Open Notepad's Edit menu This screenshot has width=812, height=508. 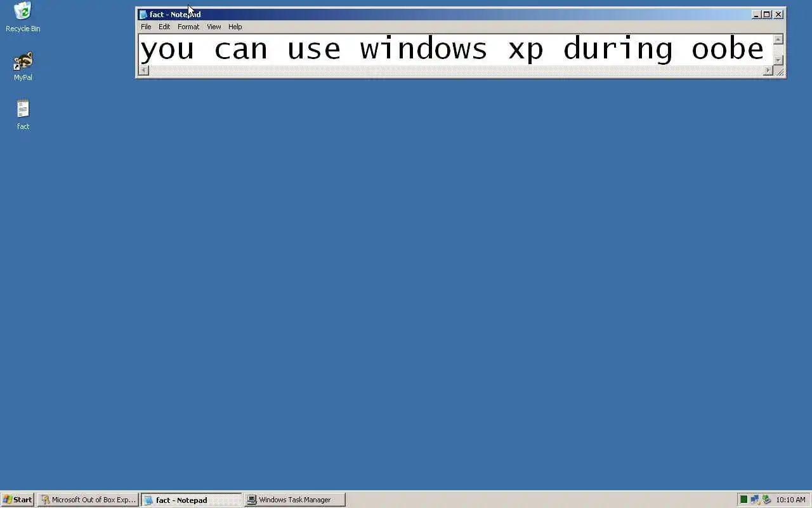164,27
